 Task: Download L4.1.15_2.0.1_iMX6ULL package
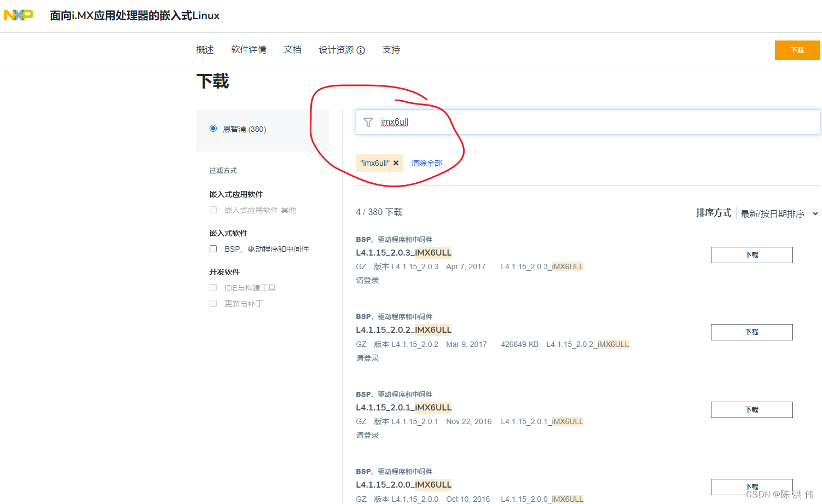pos(751,410)
